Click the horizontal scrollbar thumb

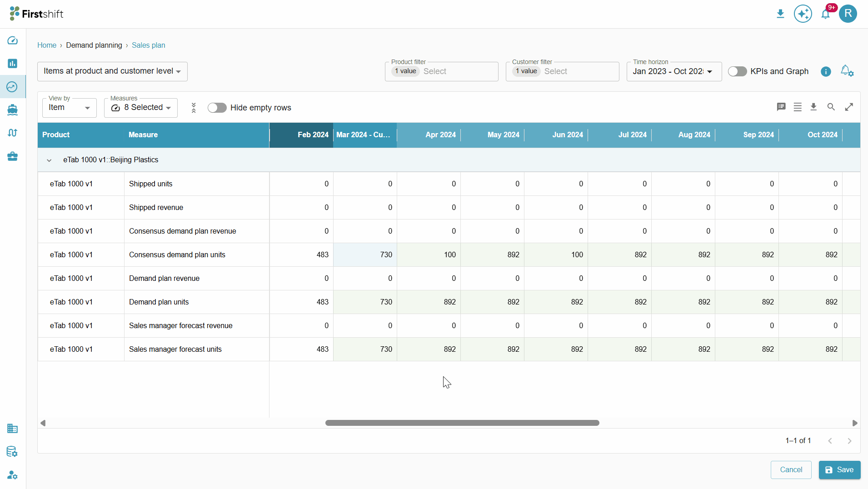(x=462, y=423)
